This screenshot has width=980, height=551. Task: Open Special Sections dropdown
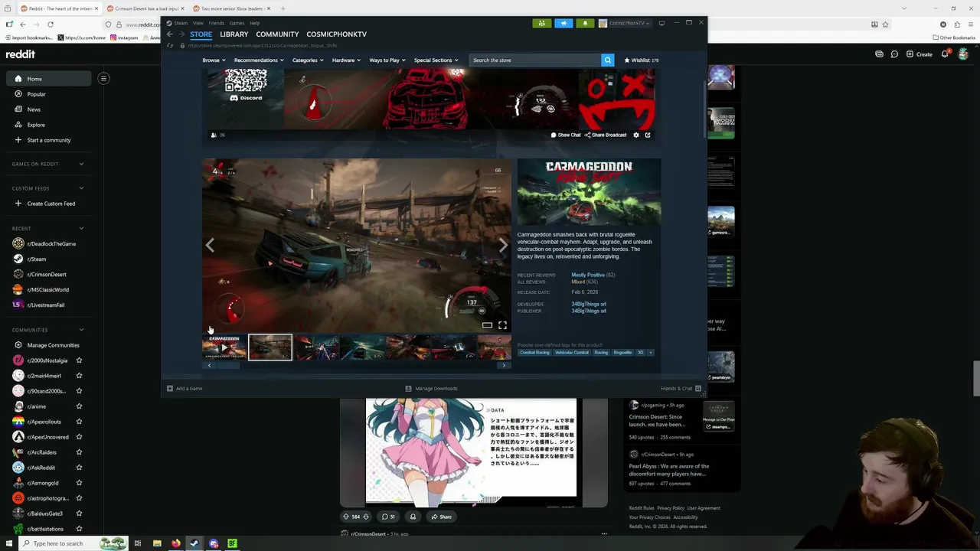tap(436, 60)
